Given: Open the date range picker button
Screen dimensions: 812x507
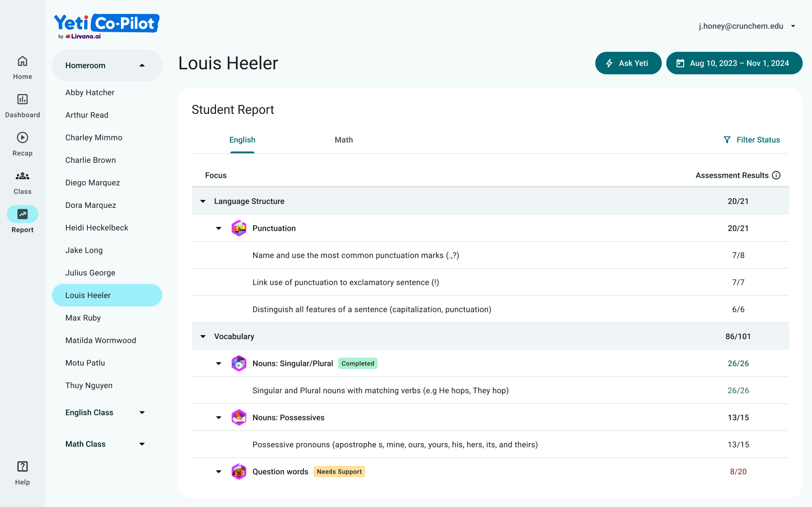Looking at the screenshot, I should pos(734,63).
